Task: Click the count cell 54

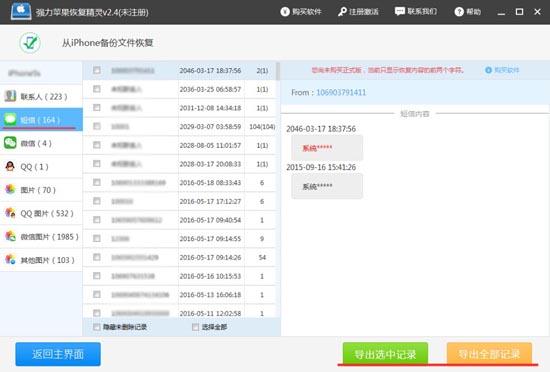Action: point(262,257)
